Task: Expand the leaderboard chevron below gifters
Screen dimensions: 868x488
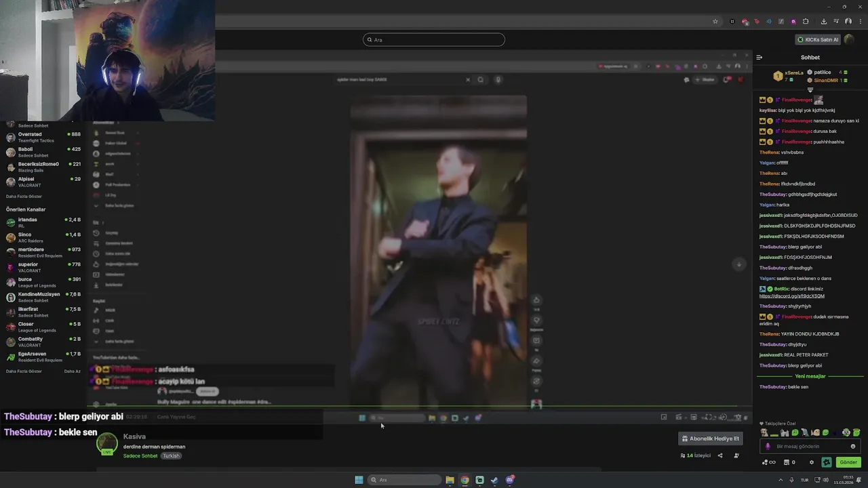Action: 810,89
